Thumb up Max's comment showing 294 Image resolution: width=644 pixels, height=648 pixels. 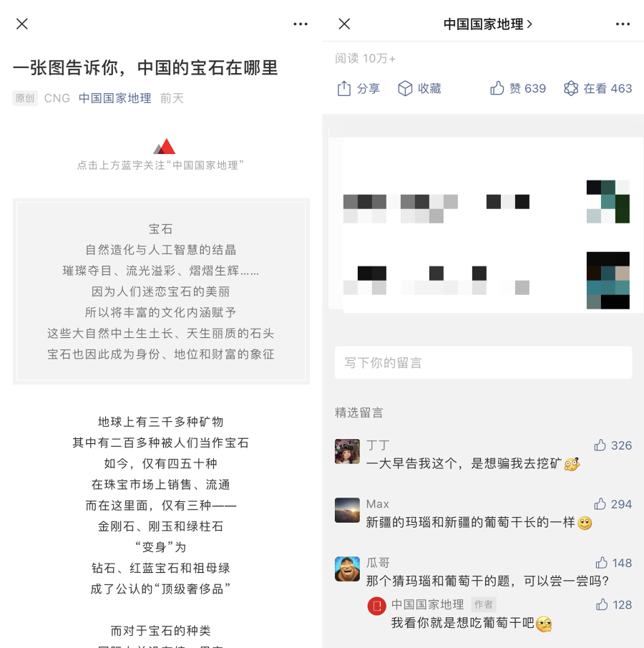[613, 504]
